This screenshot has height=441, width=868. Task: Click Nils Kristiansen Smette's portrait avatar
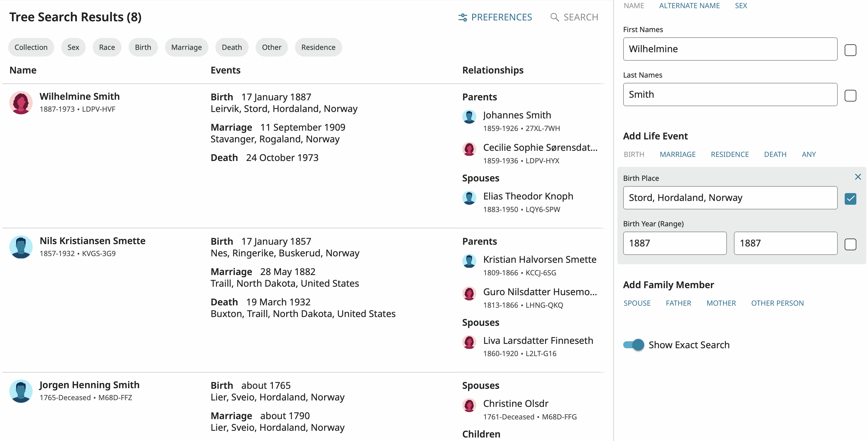[x=21, y=247]
